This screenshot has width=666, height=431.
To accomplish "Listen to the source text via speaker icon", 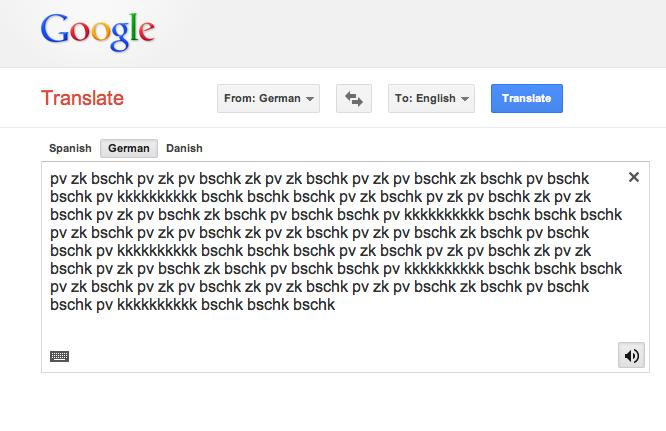I will pyautogui.click(x=631, y=355).
